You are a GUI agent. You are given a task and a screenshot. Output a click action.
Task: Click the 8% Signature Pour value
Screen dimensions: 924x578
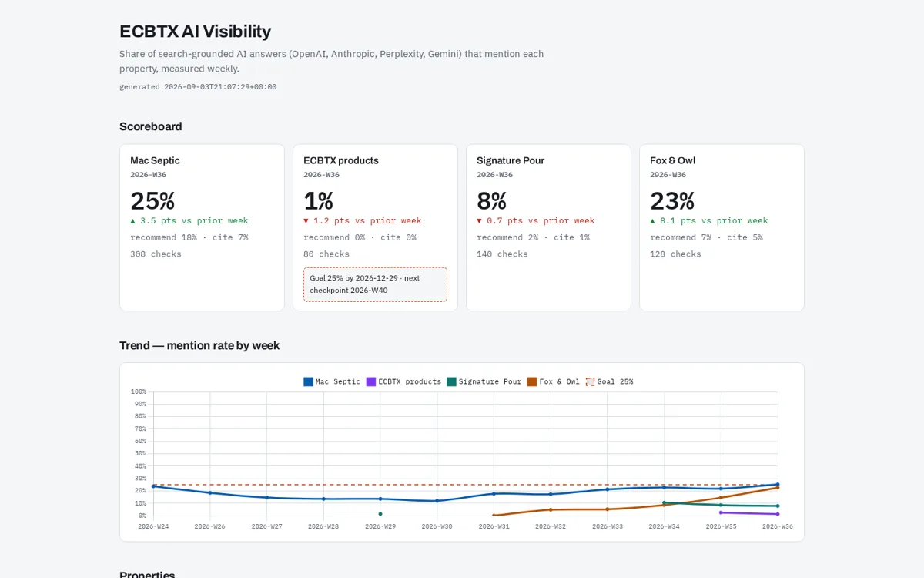[491, 201]
